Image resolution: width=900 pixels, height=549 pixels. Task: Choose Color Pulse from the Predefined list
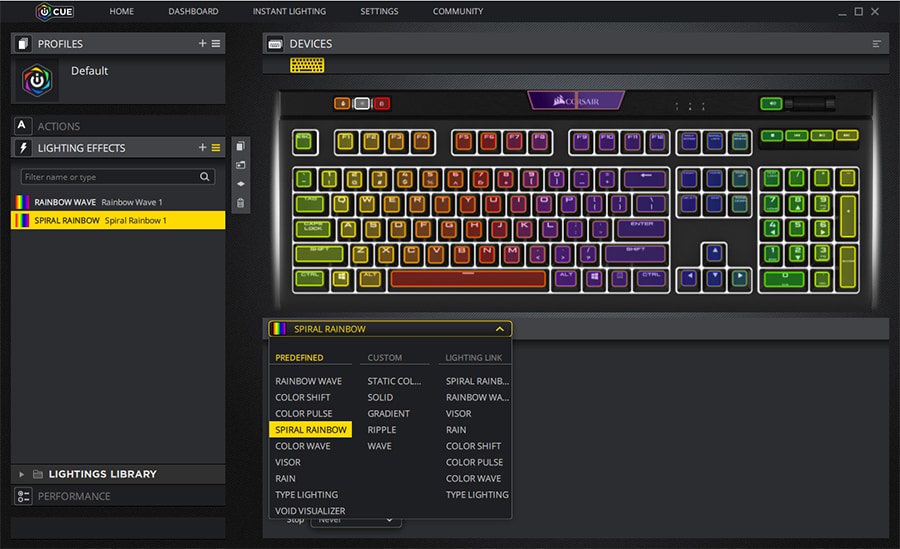304,413
